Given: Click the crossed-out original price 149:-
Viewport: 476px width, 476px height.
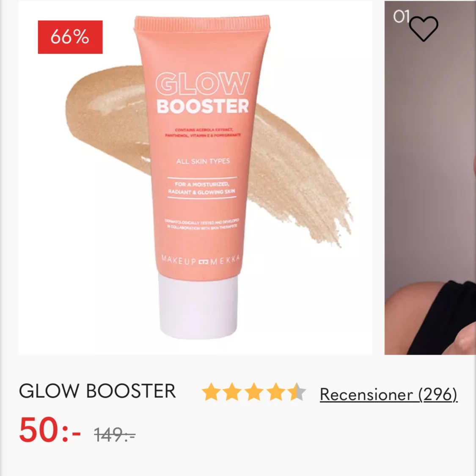Looking at the screenshot, I should tap(115, 435).
